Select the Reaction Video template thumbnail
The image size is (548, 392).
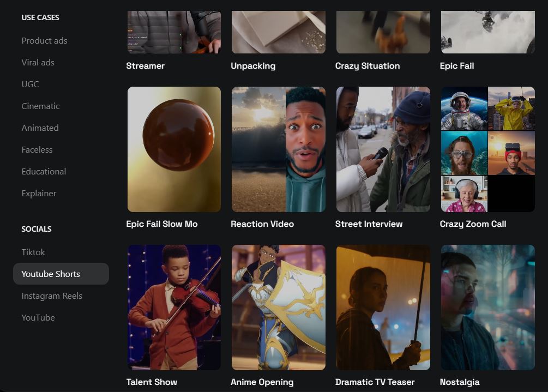278,149
